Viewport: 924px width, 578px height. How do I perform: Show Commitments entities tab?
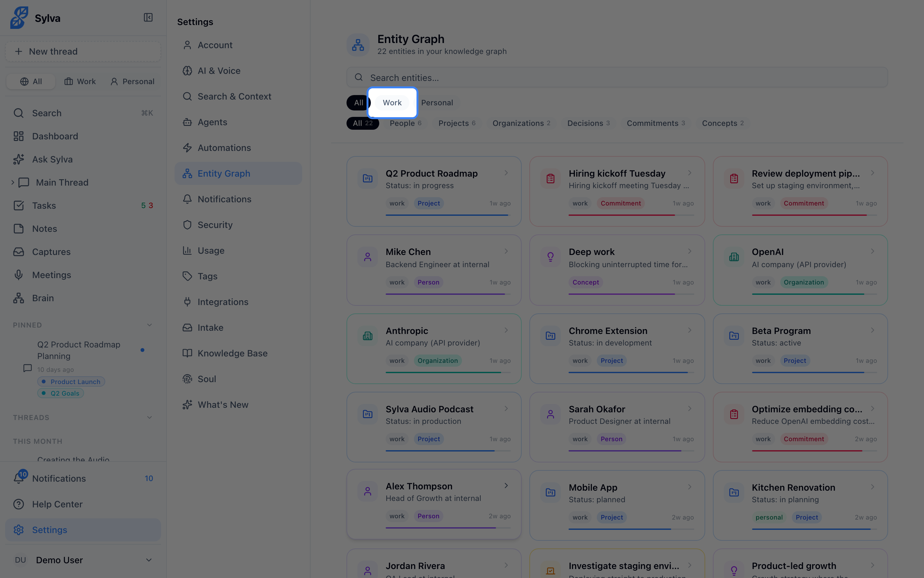[x=655, y=123]
